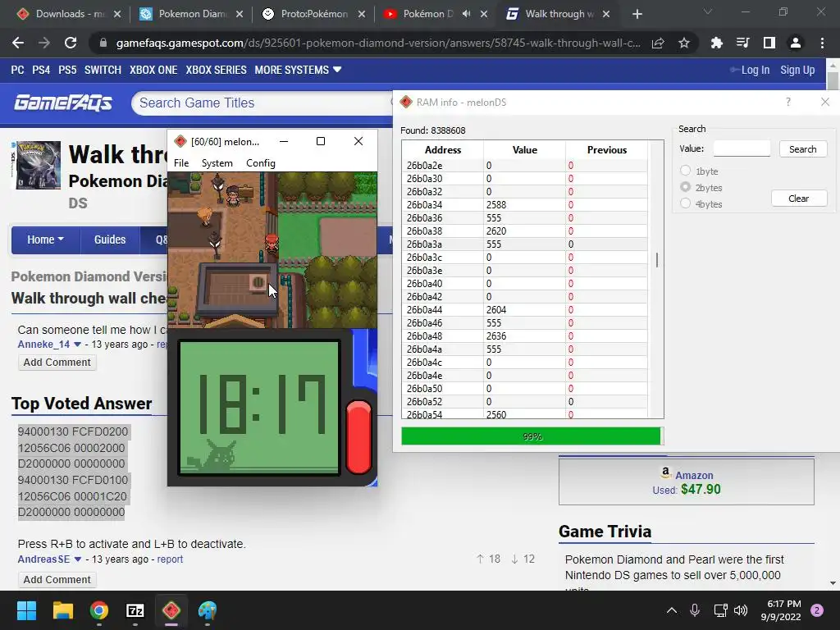Switch to the Pokemon Diamond tab
The image size is (840, 630).
(x=190, y=14)
